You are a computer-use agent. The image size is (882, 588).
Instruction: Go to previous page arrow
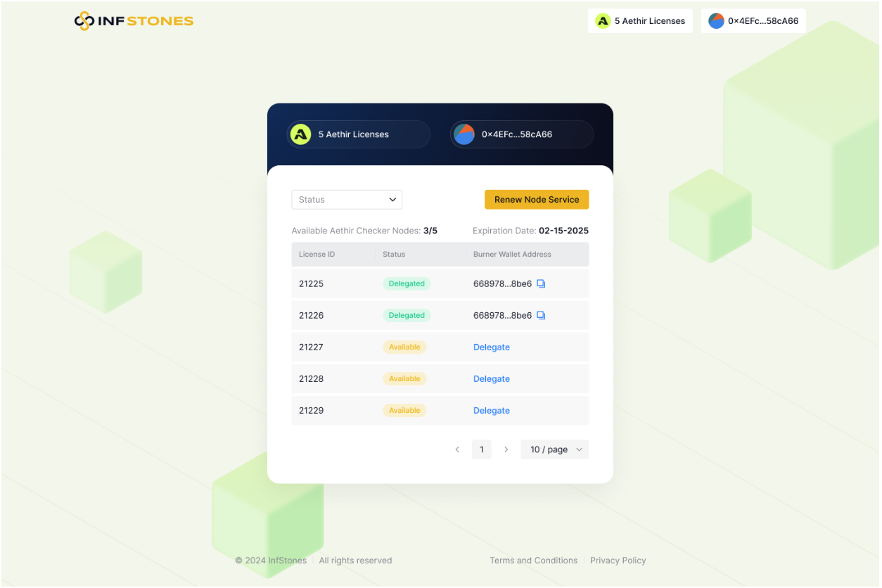457,449
